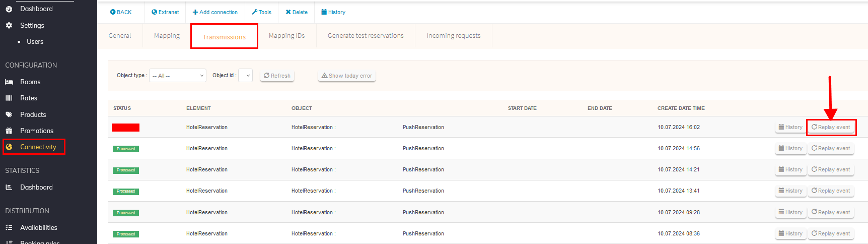The image size is (868, 244).
Task: Select the Incoming requests tab
Action: [454, 36]
